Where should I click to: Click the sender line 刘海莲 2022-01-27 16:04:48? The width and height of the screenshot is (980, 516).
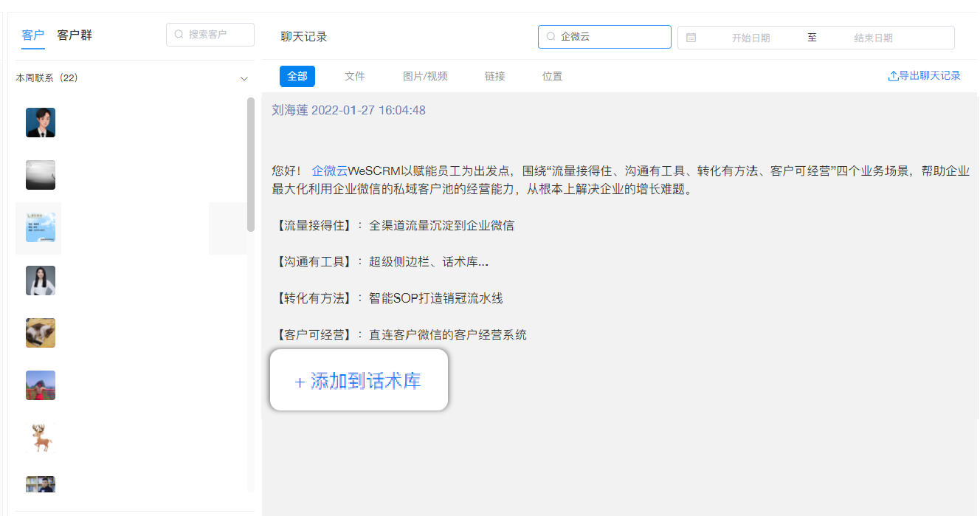pyautogui.click(x=348, y=110)
